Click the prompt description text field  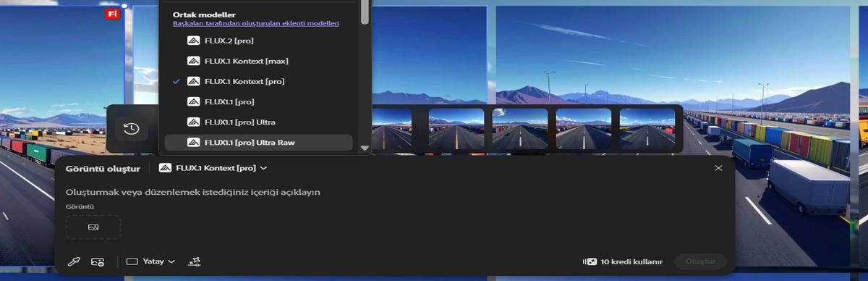click(193, 192)
